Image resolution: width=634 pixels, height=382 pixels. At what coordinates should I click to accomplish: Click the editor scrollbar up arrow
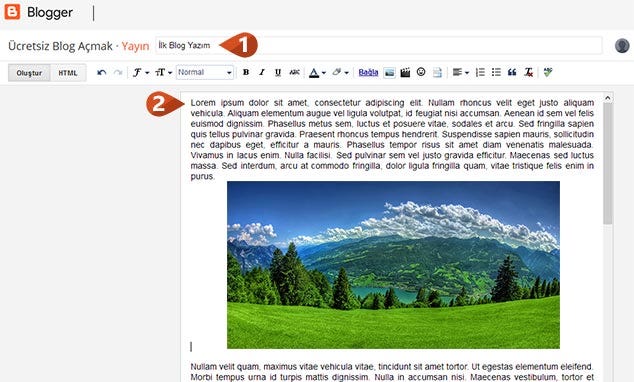(x=607, y=98)
